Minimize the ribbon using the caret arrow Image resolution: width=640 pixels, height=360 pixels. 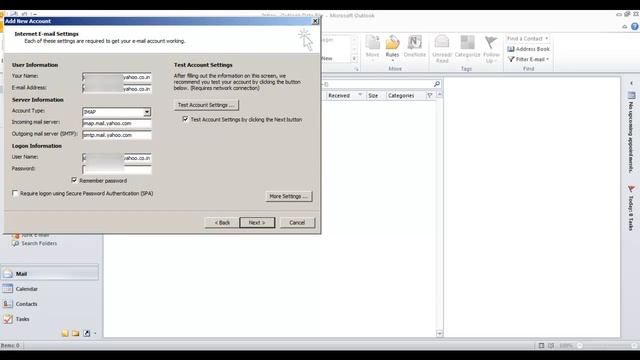pyautogui.click(x=624, y=27)
